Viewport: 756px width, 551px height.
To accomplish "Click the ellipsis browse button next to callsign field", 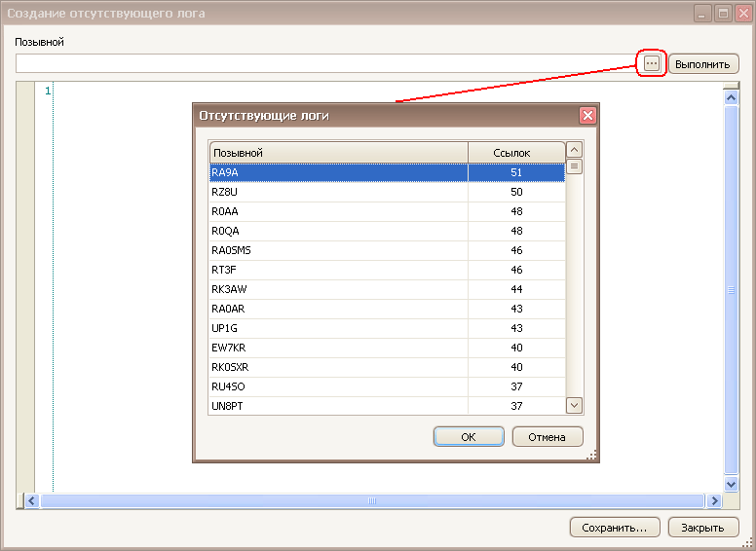I will tap(652, 63).
